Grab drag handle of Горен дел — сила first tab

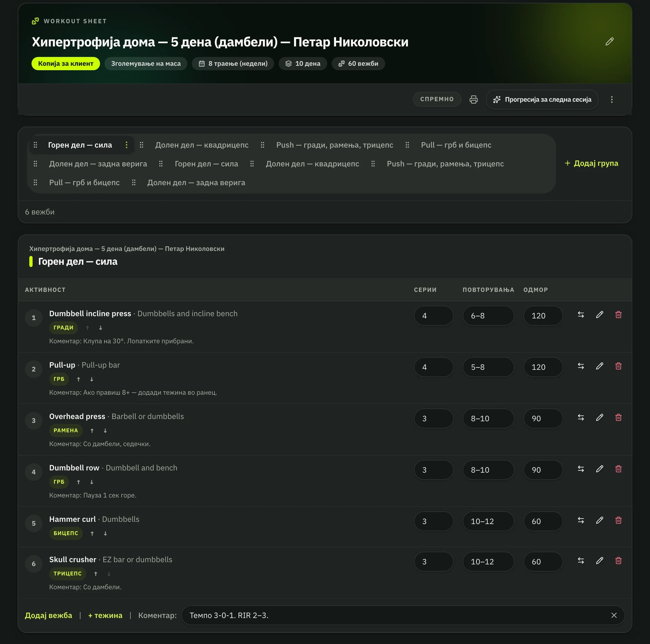point(35,145)
